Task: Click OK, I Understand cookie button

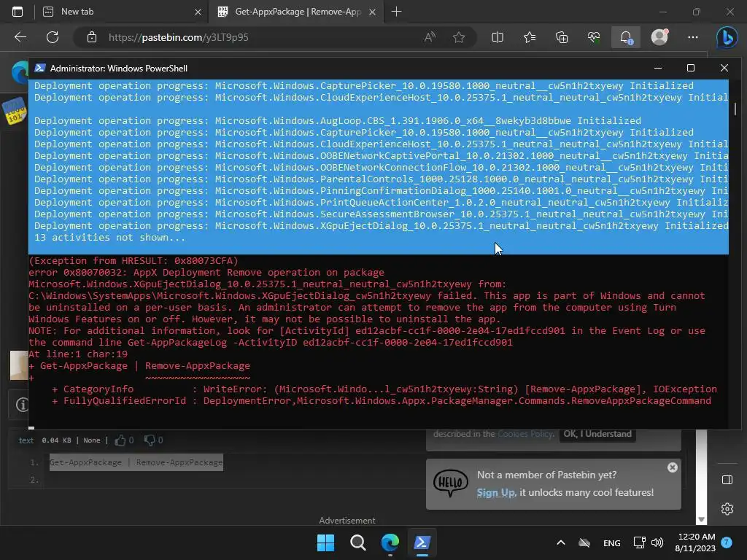Action: pyautogui.click(x=597, y=434)
